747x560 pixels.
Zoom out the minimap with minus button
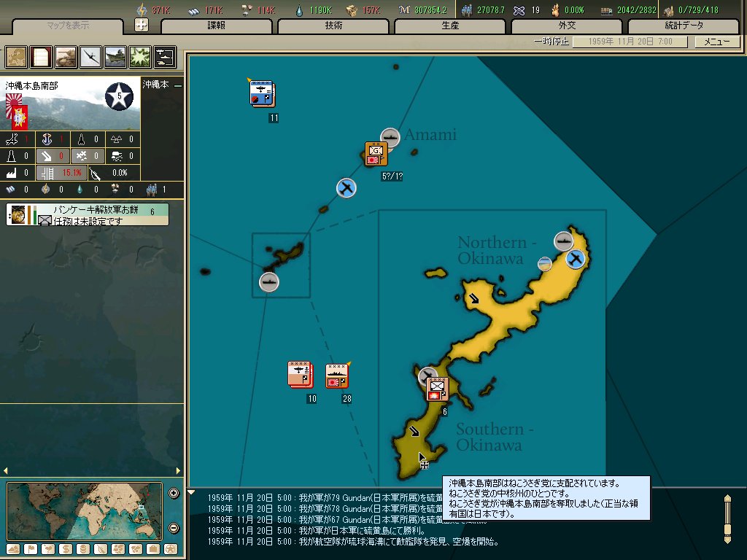tap(174, 528)
